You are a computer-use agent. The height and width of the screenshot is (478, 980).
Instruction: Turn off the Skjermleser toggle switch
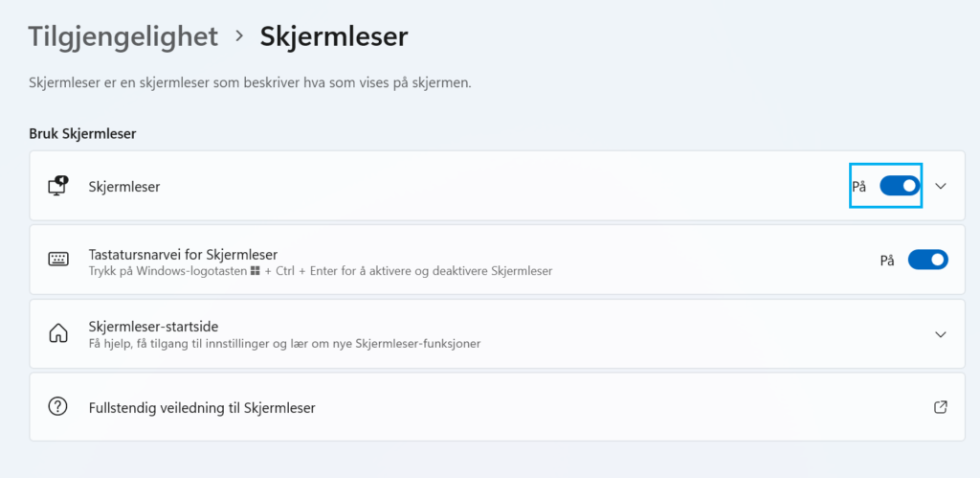pos(900,186)
